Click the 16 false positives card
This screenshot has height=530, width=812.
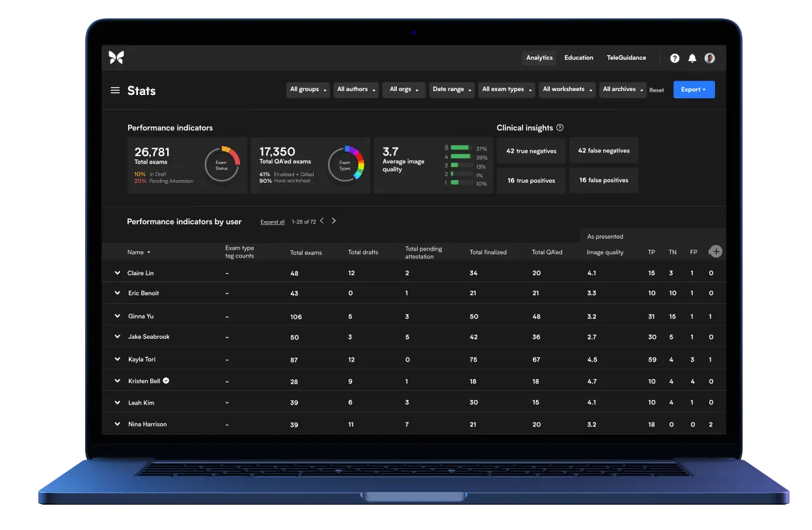[x=604, y=180]
